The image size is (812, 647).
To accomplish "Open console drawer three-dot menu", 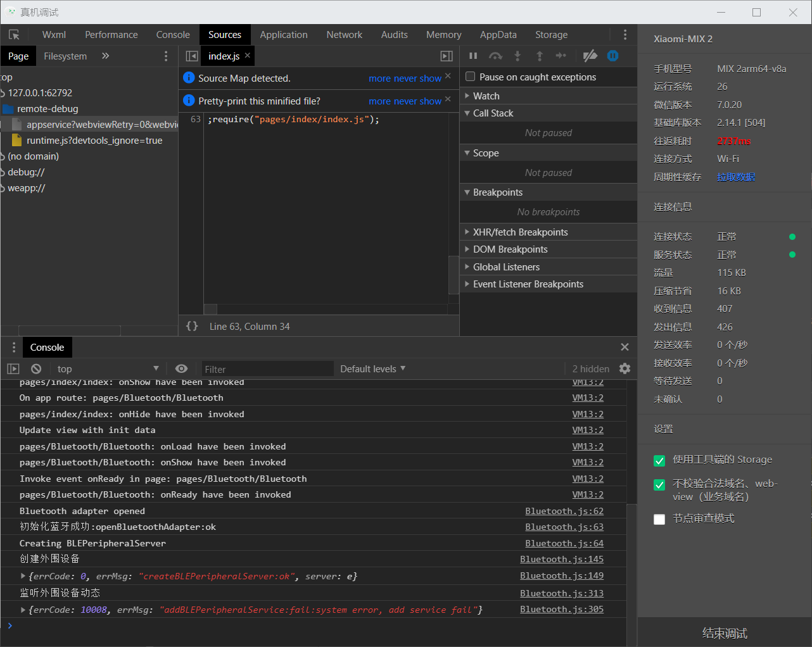I will click(x=14, y=347).
